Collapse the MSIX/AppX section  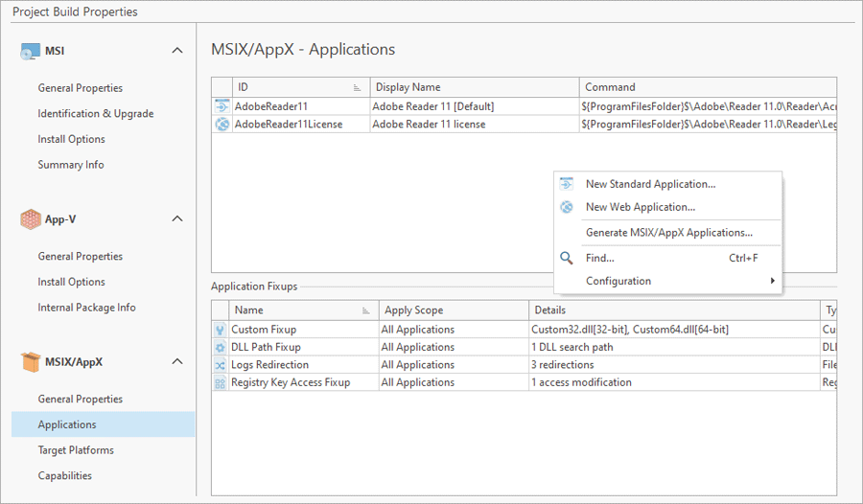tap(177, 362)
